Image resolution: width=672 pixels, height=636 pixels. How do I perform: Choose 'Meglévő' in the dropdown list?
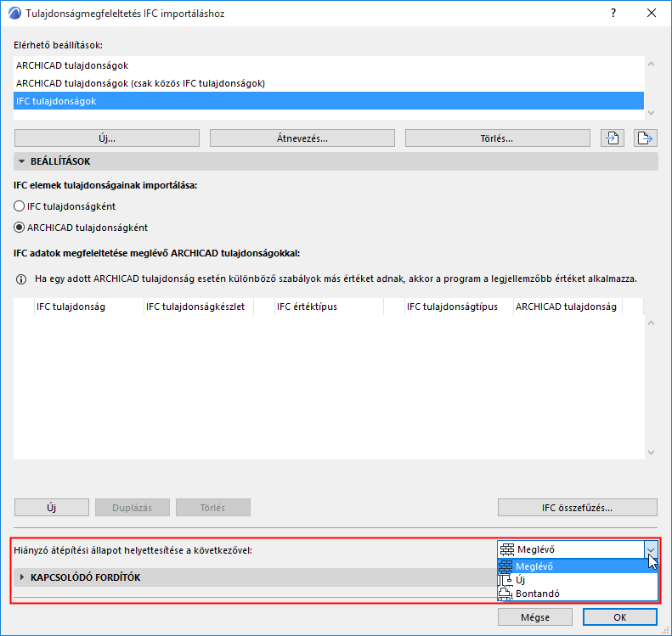pos(578,566)
